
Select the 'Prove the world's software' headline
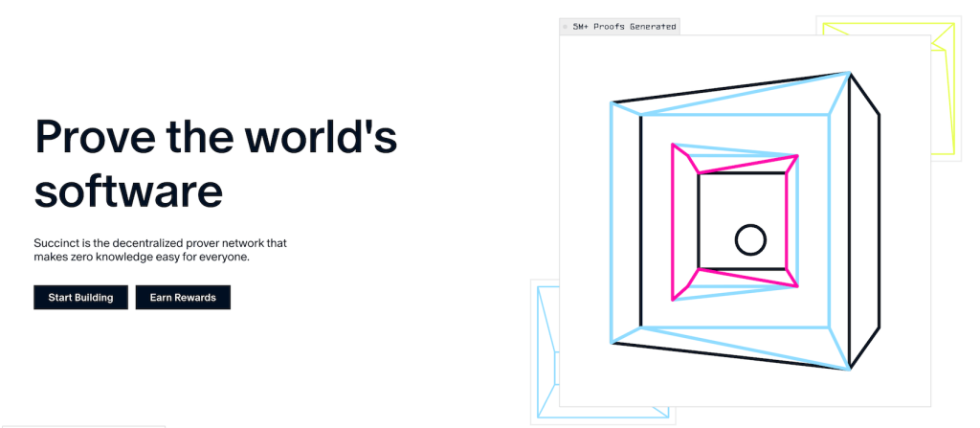click(x=215, y=162)
